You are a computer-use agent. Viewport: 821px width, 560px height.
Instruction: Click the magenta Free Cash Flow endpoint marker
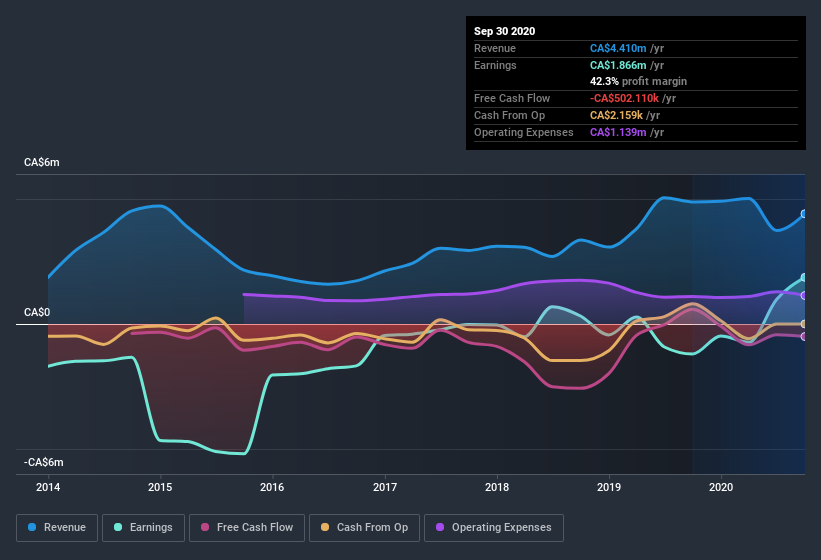point(804,337)
